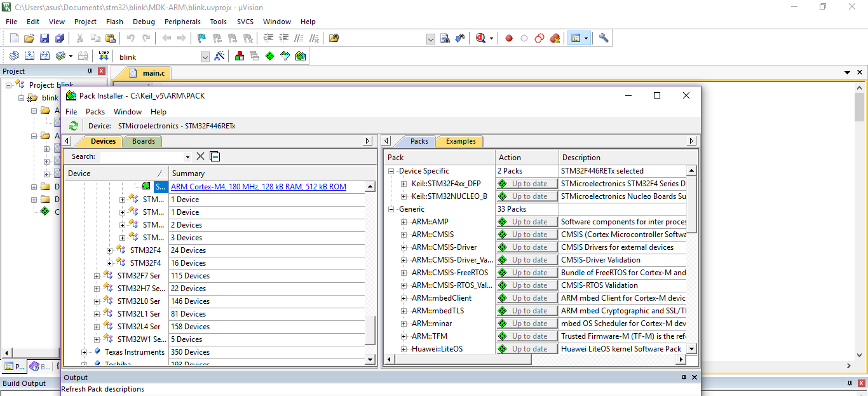Insert bookmark with blue flag icon
The width and height of the screenshot is (868, 396).
201,38
